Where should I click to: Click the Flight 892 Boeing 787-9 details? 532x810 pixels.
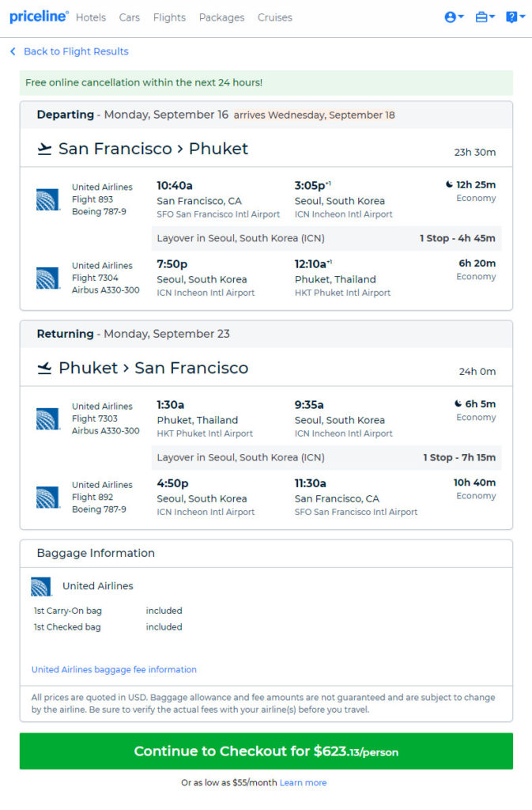pyautogui.click(x=102, y=497)
